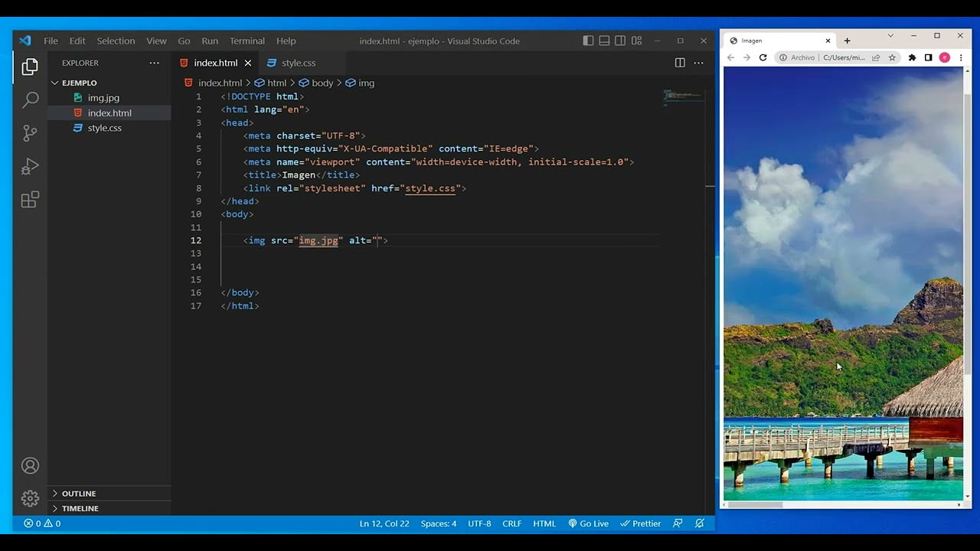Image resolution: width=980 pixels, height=551 pixels.
Task: Reload the page in the browser
Action: pyautogui.click(x=763, y=57)
